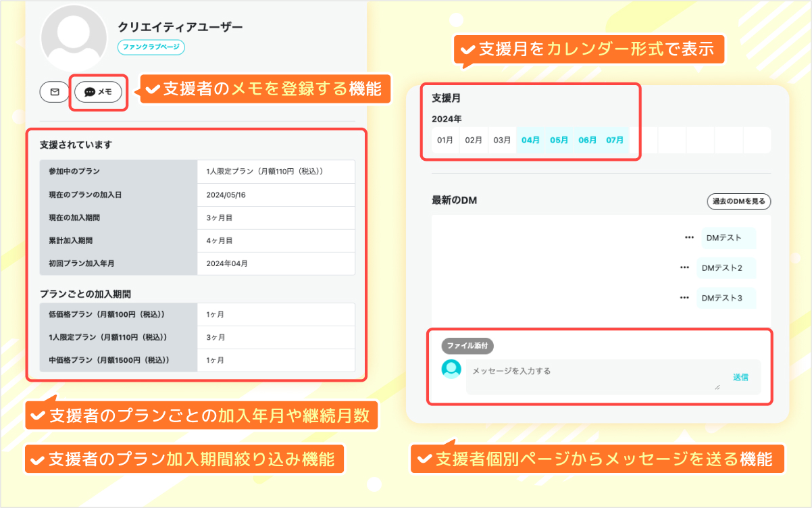
Task: Click the envelope mail icon
Action: [54, 92]
